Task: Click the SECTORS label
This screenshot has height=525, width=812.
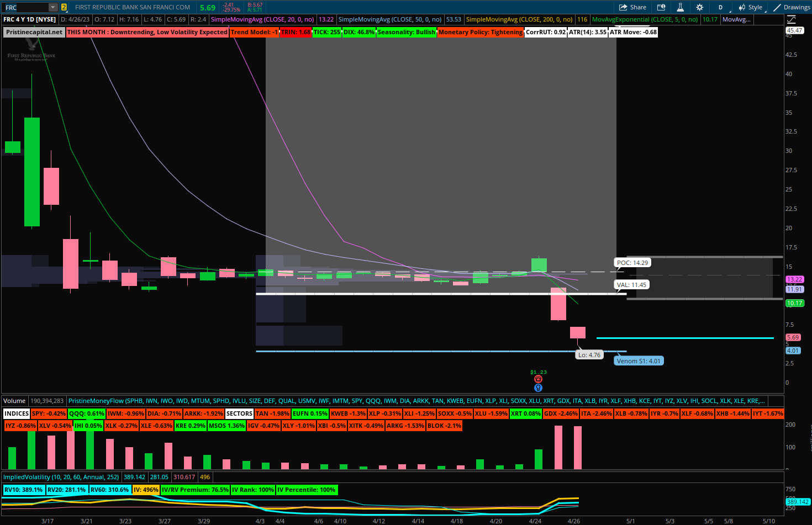Action: pyautogui.click(x=239, y=413)
